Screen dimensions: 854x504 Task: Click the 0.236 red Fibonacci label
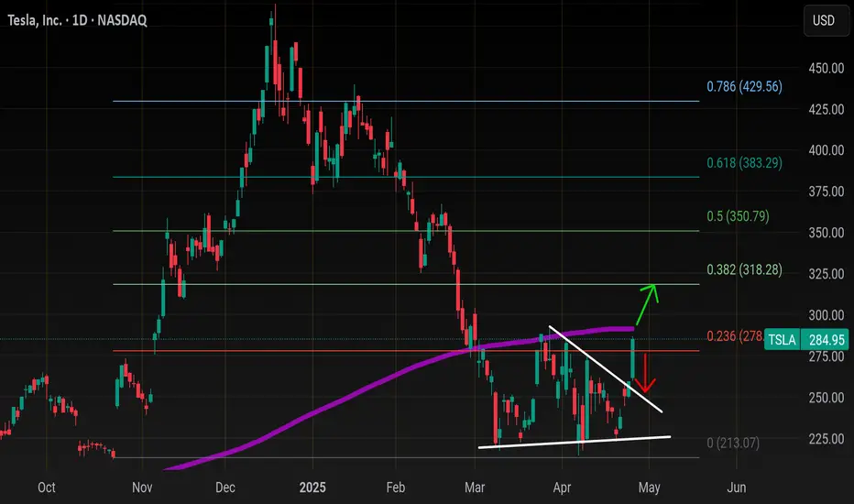[x=735, y=336]
